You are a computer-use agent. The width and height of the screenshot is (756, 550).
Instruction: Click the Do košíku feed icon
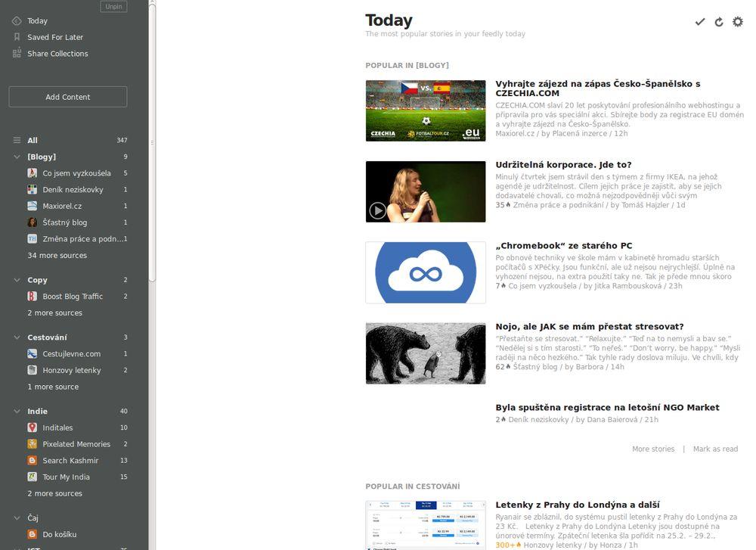click(x=33, y=534)
